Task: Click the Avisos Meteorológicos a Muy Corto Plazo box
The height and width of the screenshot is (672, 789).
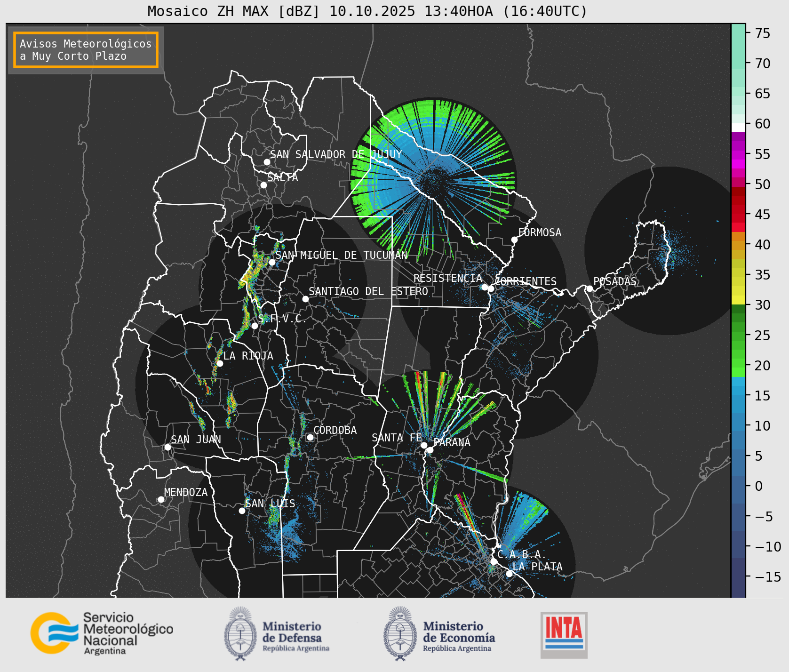Action: click(86, 50)
